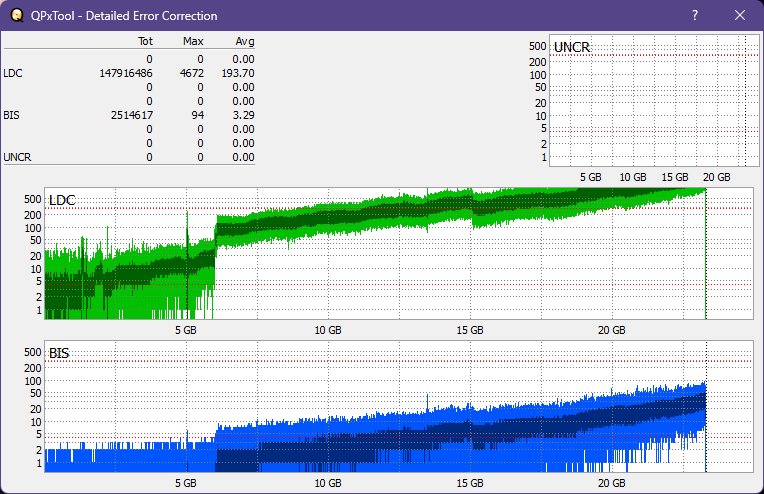Click the LDC label inside the green graph

coord(62,201)
